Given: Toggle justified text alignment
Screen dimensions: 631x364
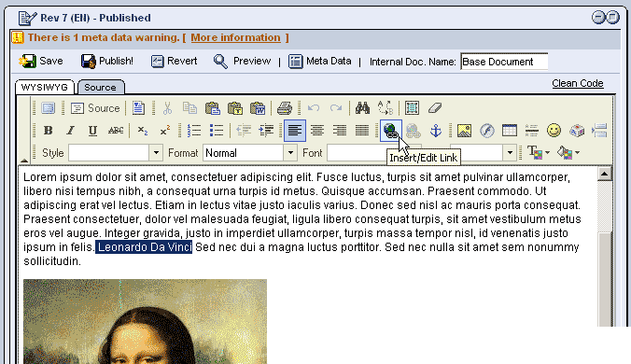Looking at the screenshot, I should pyautogui.click(x=362, y=131).
